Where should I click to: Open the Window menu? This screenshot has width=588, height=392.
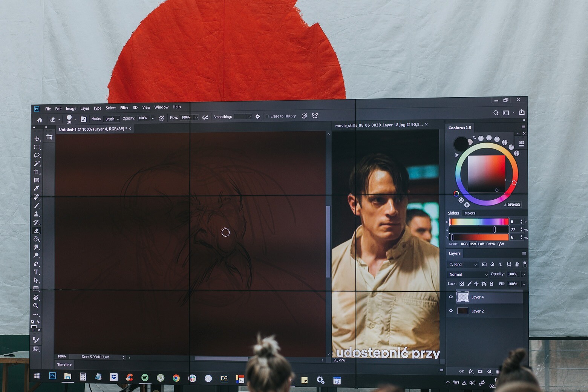click(x=161, y=107)
